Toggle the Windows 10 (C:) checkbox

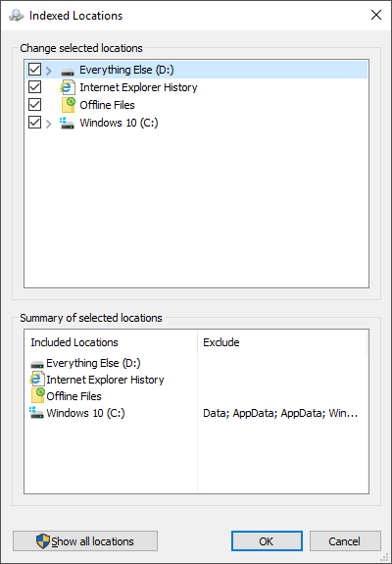pos(34,123)
